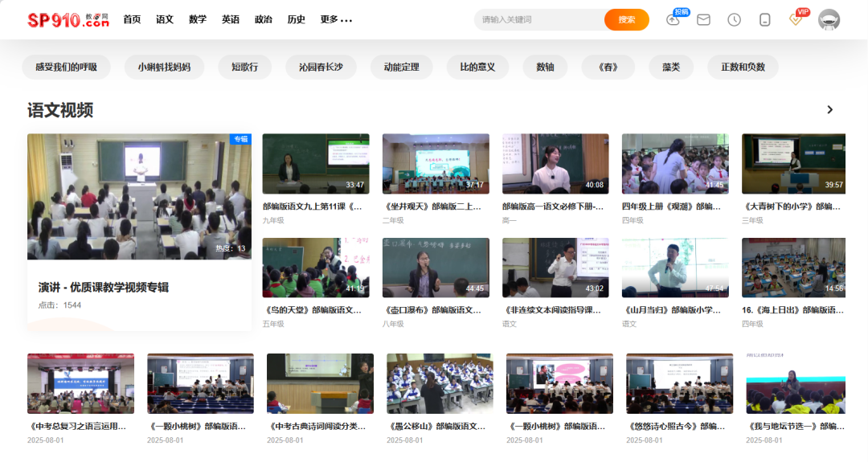Play the 40:08 高一 video thumbnail
Viewport: 868px width, 462px height.
click(x=555, y=164)
